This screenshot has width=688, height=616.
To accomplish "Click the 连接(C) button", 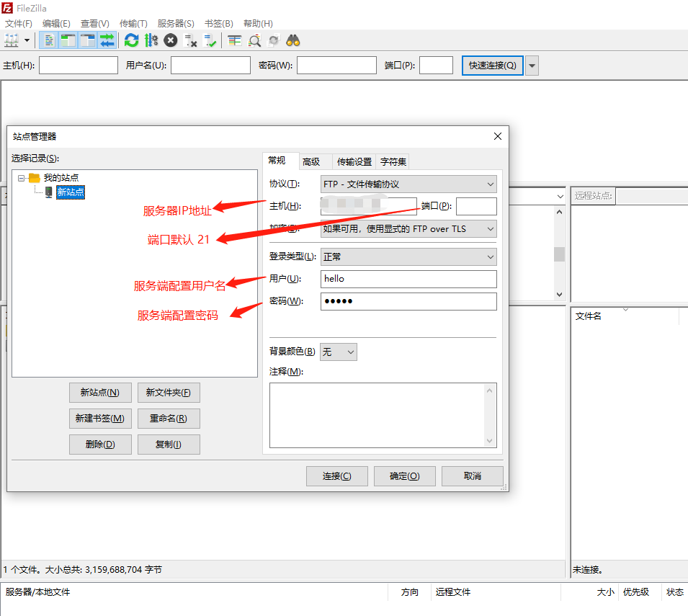I will coord(337,476).
